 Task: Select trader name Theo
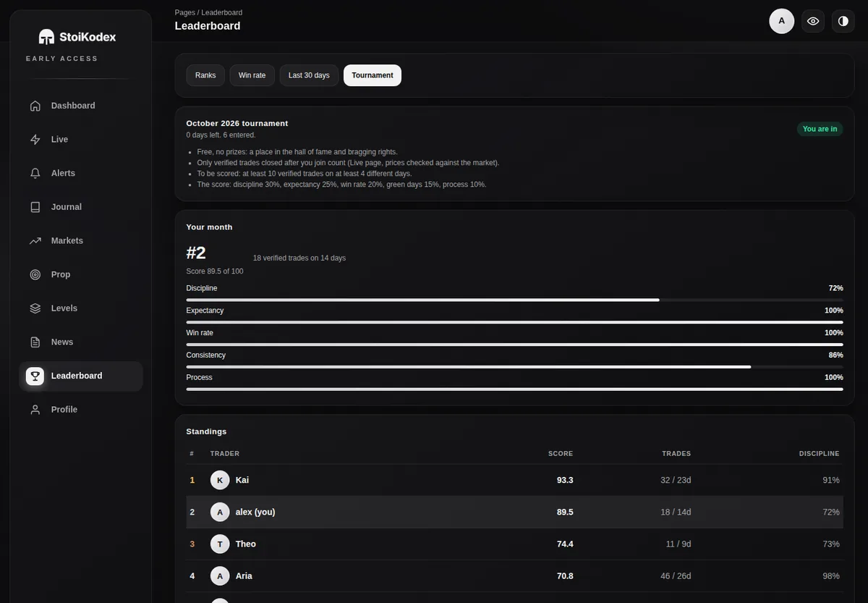click(x=246, y=544)
